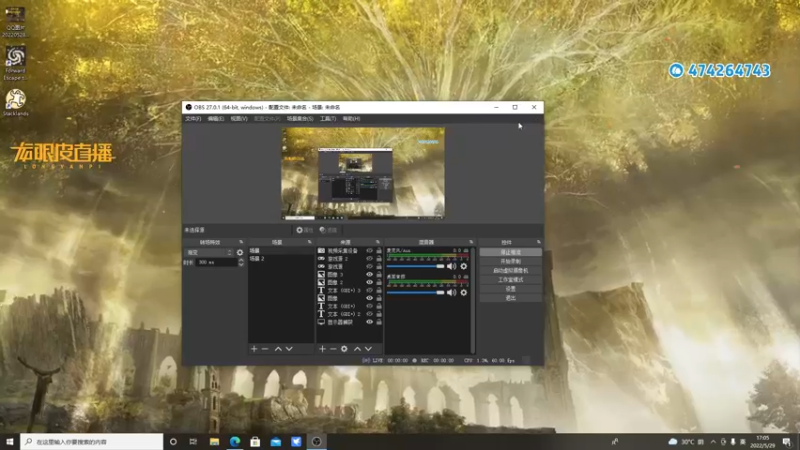
Task: Open the 场景集合(S) menu
Action: pyautogui.click(x=300, y=118)
